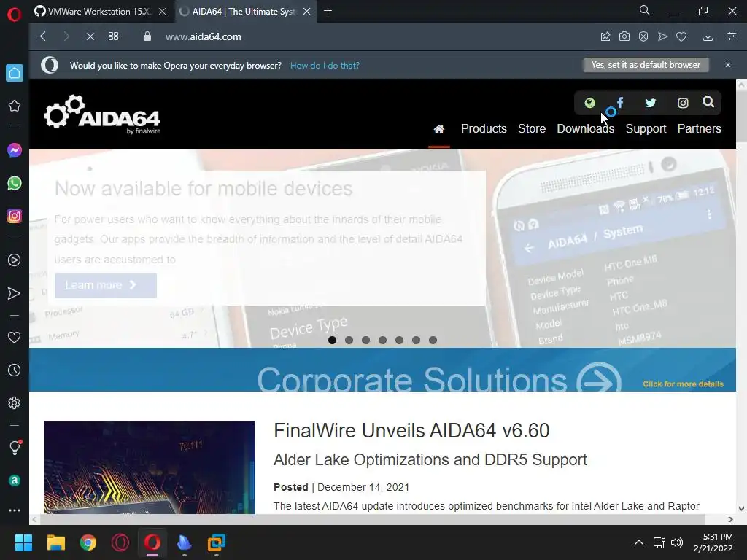Take a snapshot with camera icon
Viewport: 747px width, 560px height.
(x=624, y=36)
